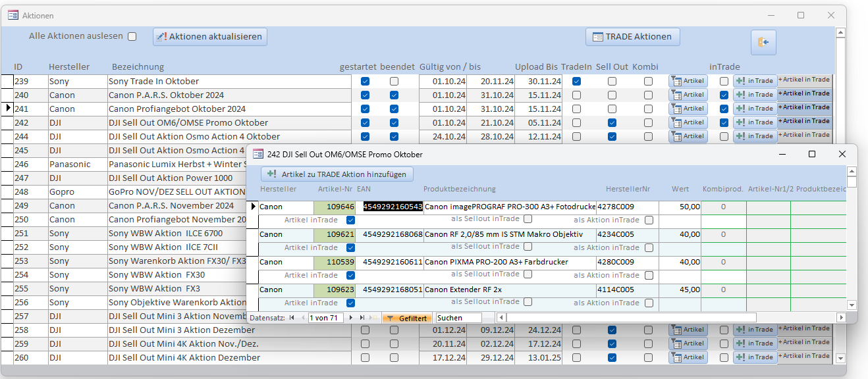The width and height of the screenshot is (868, 379).
Task: Open Artikel for row ID 259
Action: click(x=688, y=343)
